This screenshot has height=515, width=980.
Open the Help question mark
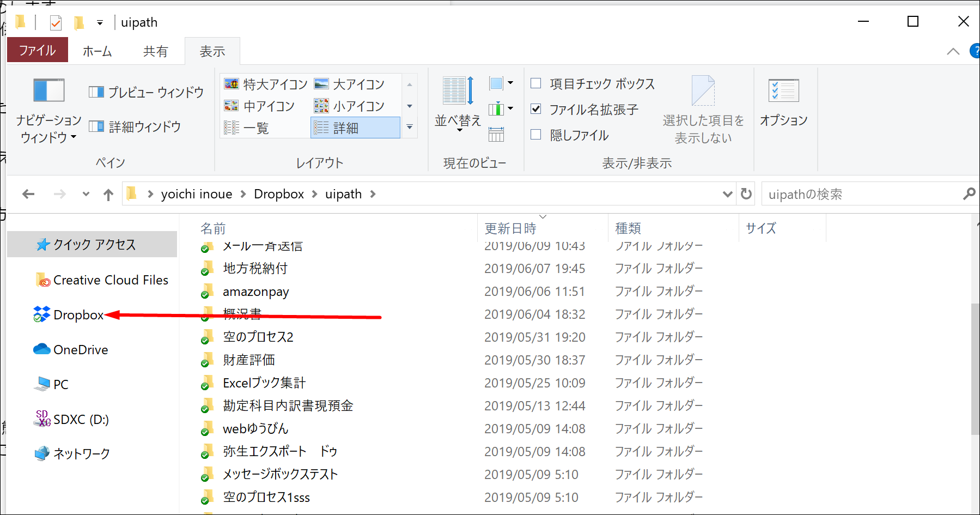[975, 51]
